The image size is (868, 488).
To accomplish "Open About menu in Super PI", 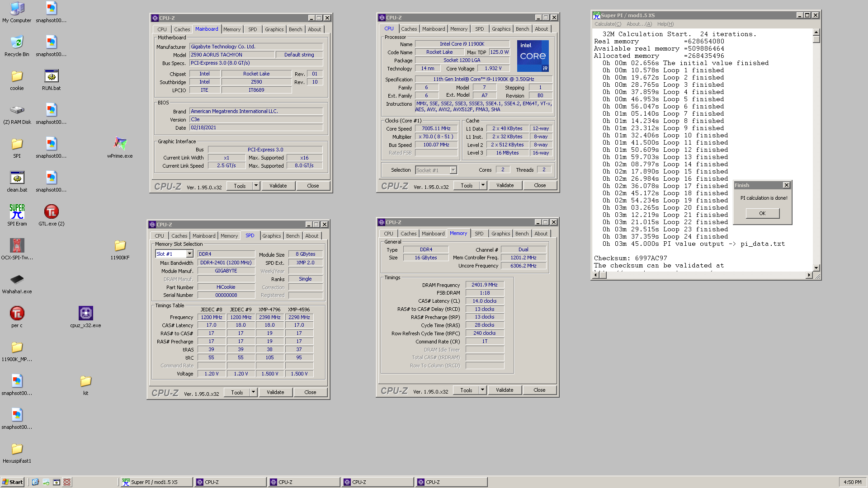I will (639, 24).
